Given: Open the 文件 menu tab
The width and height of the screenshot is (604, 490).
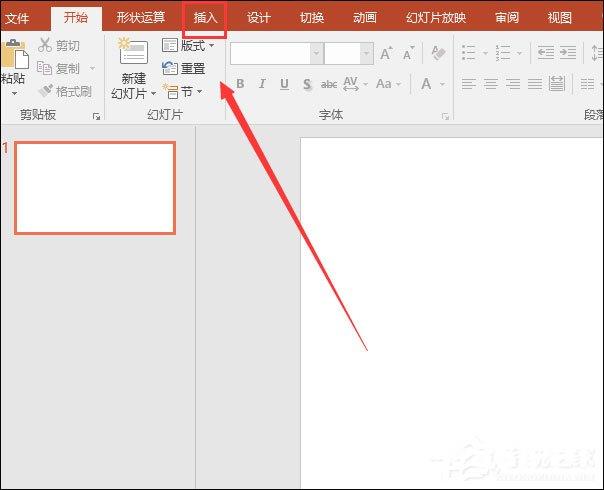Looking at the screenshot, I should coord(17,18).
